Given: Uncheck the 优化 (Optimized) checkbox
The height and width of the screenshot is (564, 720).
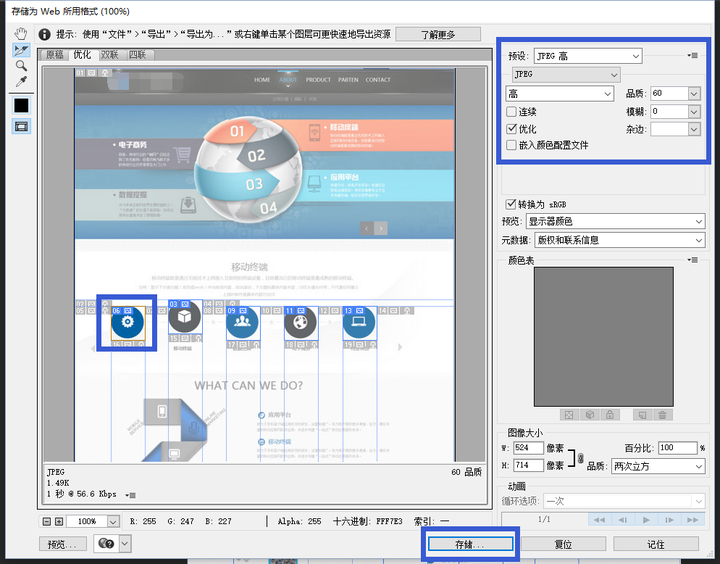Looking at the screenshot, I should coord(511,129).
